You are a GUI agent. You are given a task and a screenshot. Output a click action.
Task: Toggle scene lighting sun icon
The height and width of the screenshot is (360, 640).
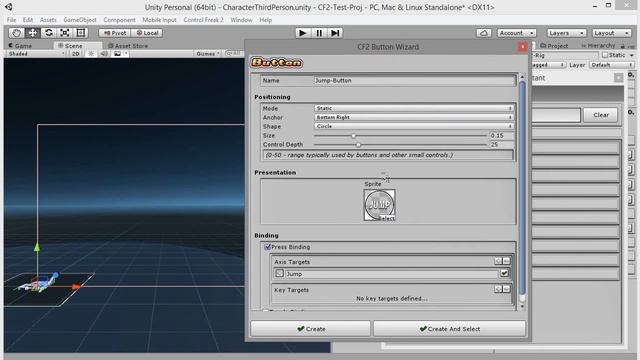(91, 54)
